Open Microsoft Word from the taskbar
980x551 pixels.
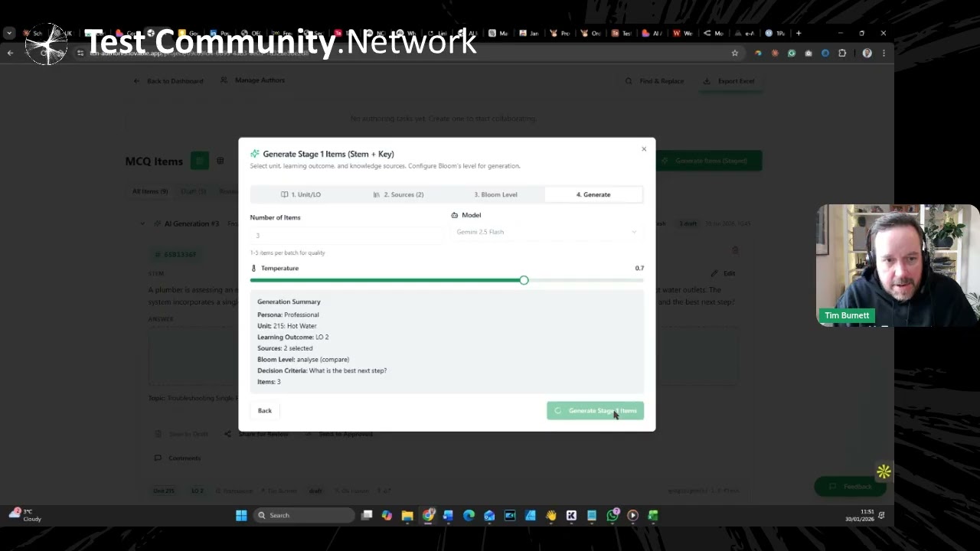448,516
